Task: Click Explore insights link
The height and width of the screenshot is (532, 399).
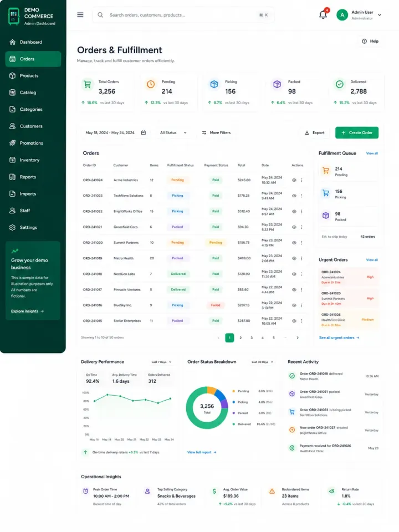Action: (x=28, y=311)
